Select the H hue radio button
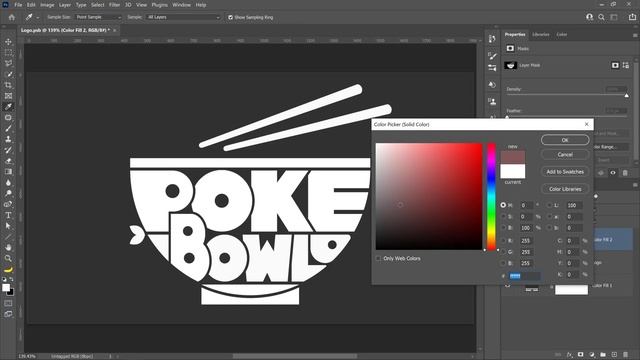 [x=503, y=205]
